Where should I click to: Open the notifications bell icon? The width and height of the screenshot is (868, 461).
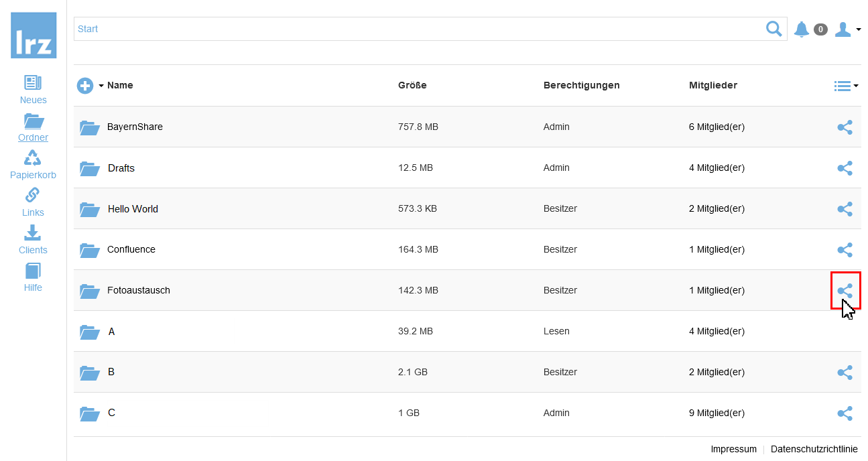point(801,29)
